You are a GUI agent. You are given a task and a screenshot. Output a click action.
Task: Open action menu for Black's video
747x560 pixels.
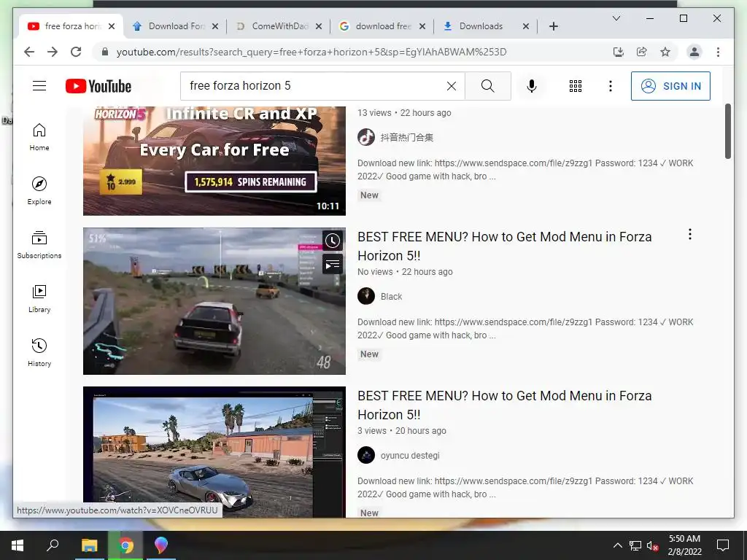tap(689, 234)
